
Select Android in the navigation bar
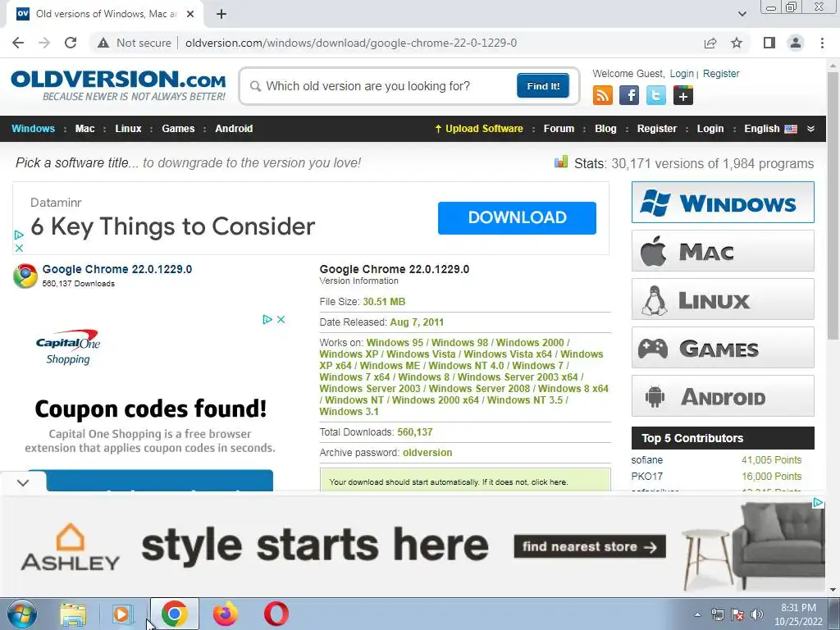234,129
